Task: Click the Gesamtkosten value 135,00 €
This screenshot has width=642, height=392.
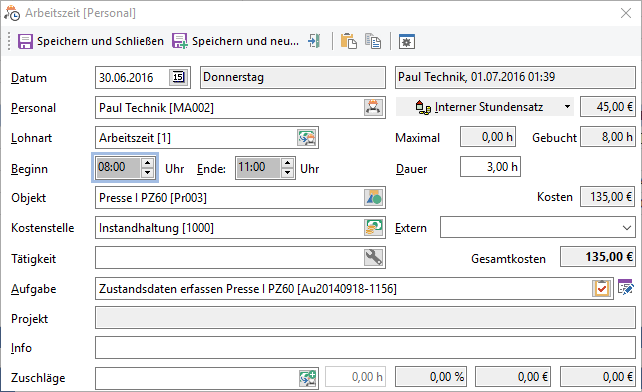Action: click(x=598, y=257)
